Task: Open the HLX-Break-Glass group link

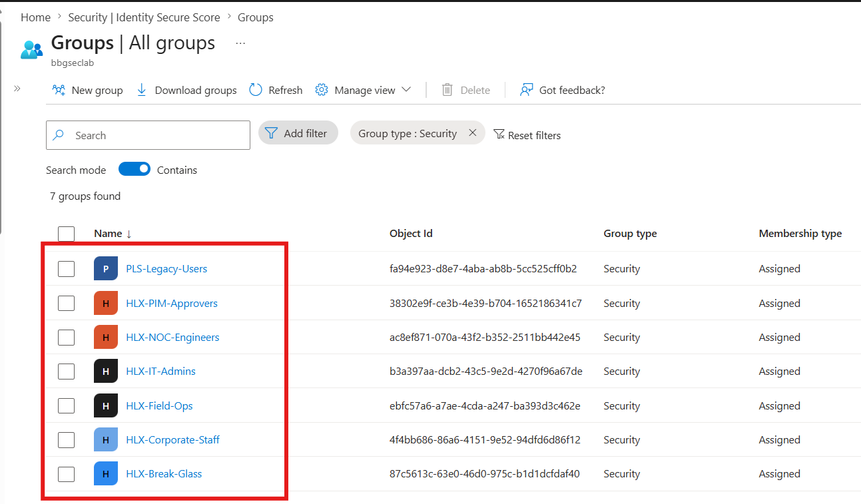Action: (164, 473)
